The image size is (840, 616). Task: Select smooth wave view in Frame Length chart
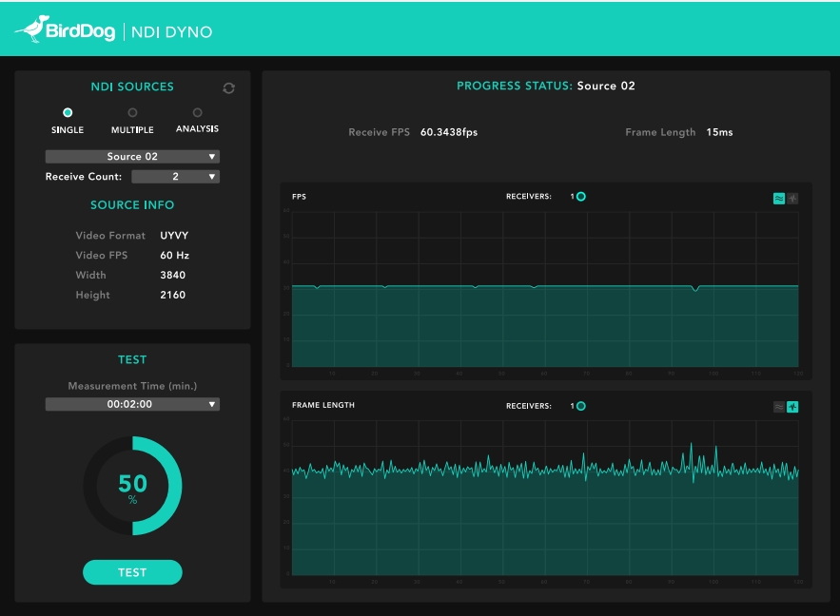[x=779, y=407]
